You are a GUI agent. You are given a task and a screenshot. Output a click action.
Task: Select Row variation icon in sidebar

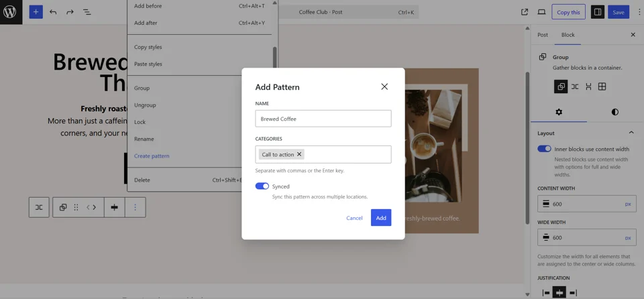click(575, 86)
